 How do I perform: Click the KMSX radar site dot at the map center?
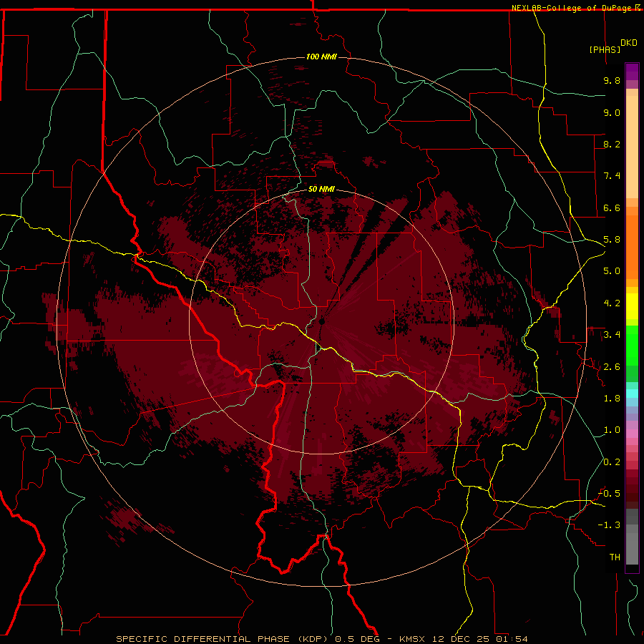pos(322,321)
